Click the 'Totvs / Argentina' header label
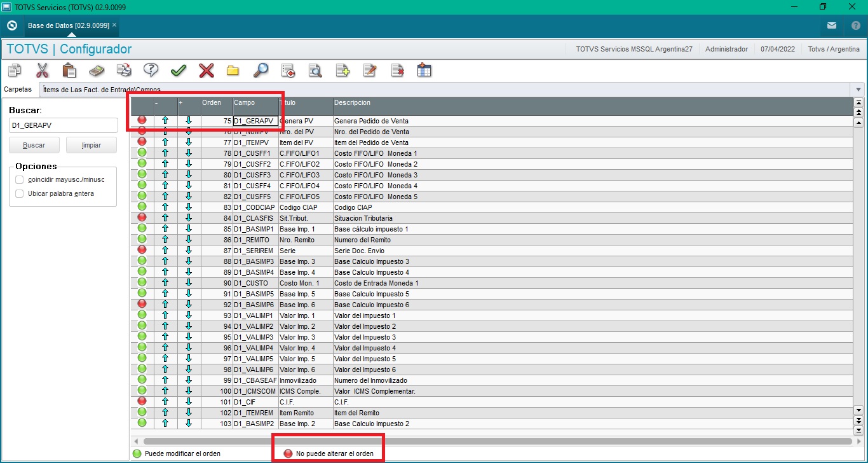 point(833,49)
